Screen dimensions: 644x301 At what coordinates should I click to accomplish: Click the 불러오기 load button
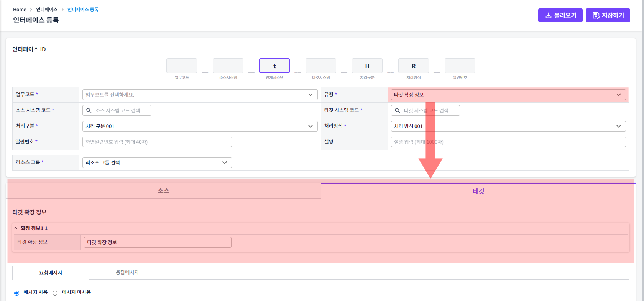tap(560, 15)
